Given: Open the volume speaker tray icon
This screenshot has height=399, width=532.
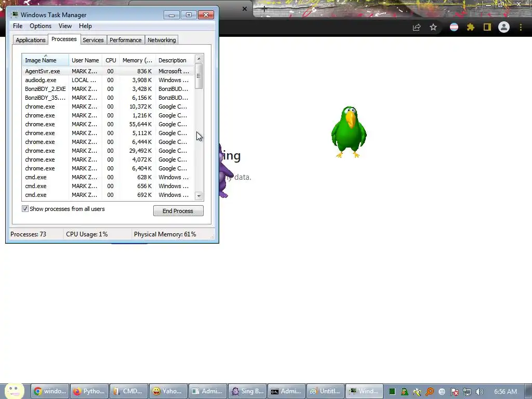Looking at the screenshot, I should point(479,392).
